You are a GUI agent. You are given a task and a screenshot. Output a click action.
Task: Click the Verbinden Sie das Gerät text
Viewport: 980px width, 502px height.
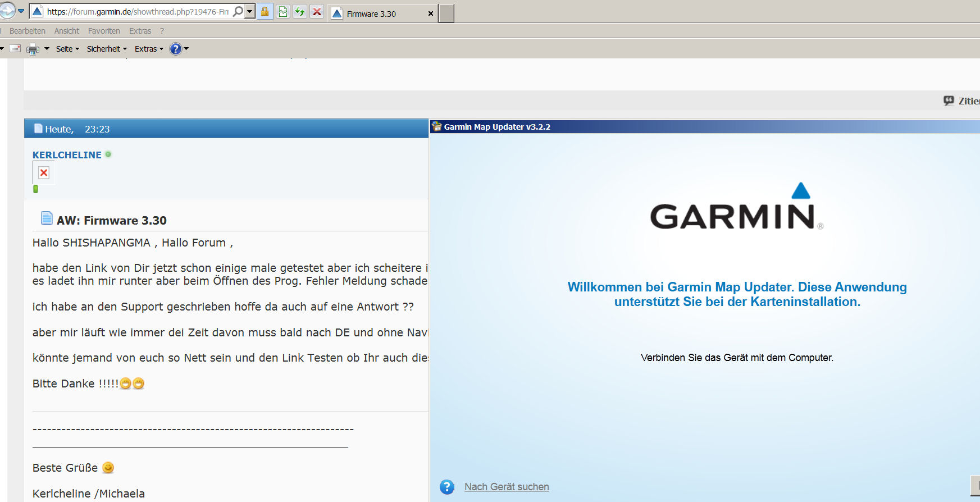coord(737,358)
